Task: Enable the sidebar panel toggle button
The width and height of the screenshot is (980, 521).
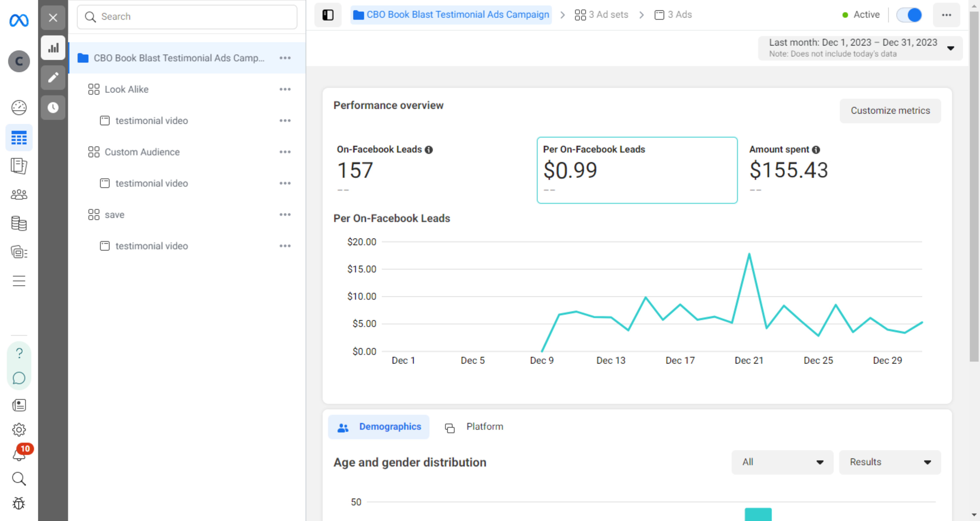Action: click(x=328, y=15)
